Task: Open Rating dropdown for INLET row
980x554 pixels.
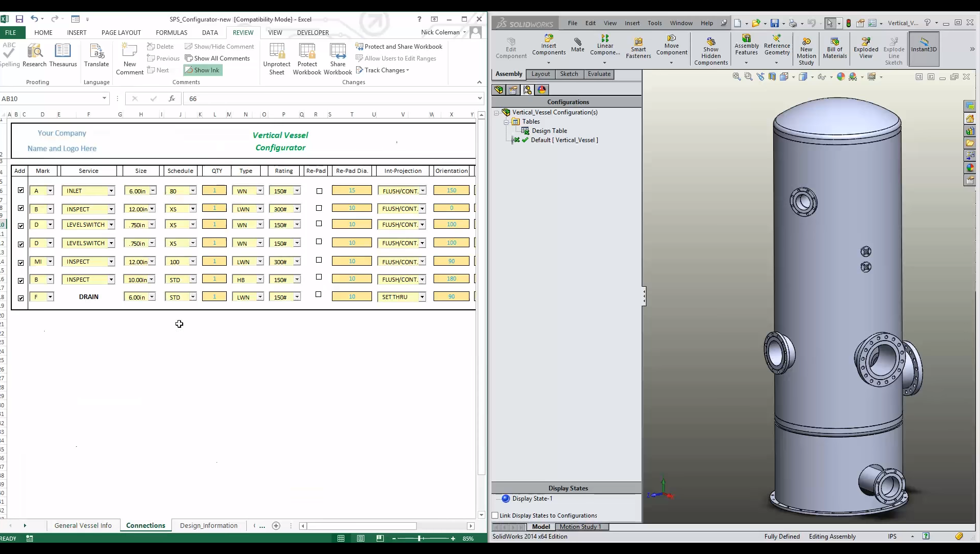Action: coord(297,191)
